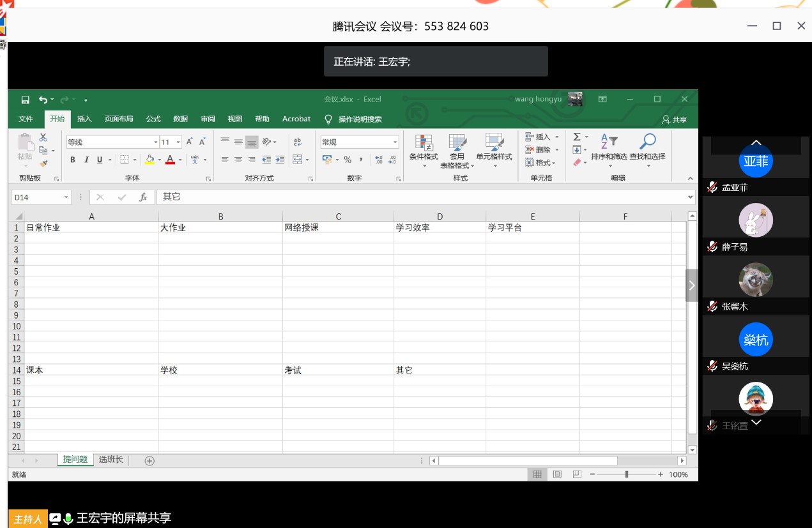Viewport: 812px width, 528px height.
Task: Expand the number format dropdown showing 常规
Action: (395, 142)
